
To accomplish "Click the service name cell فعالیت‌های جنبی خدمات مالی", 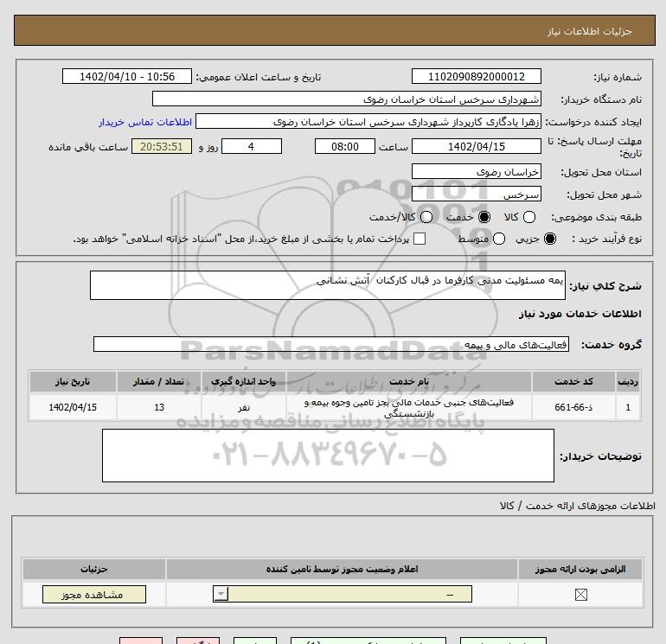I will click(x=409, y=407).
